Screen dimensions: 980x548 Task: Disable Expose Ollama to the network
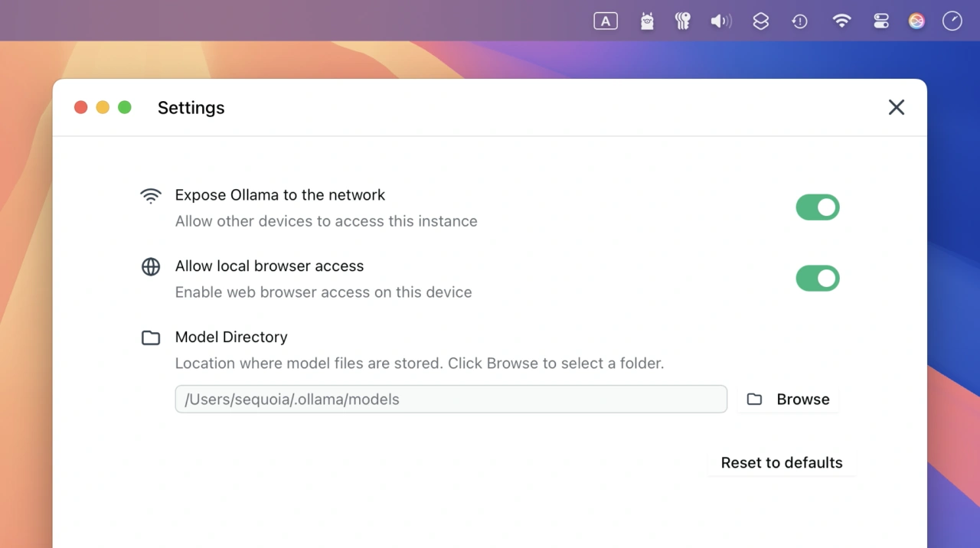tap(818, 207)
